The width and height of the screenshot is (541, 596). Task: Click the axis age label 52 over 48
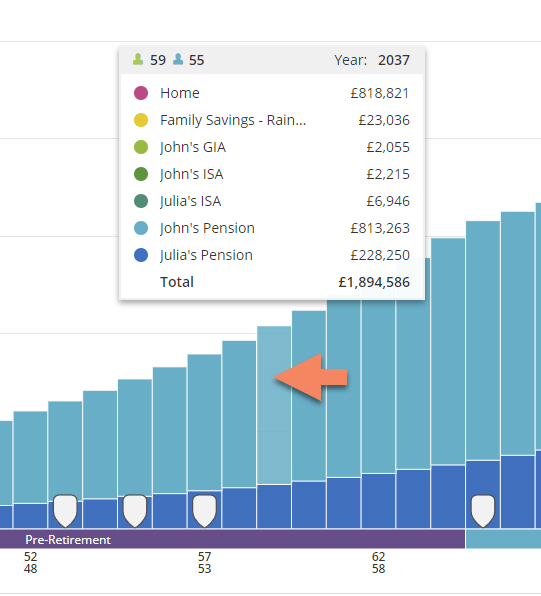point(30,563)
